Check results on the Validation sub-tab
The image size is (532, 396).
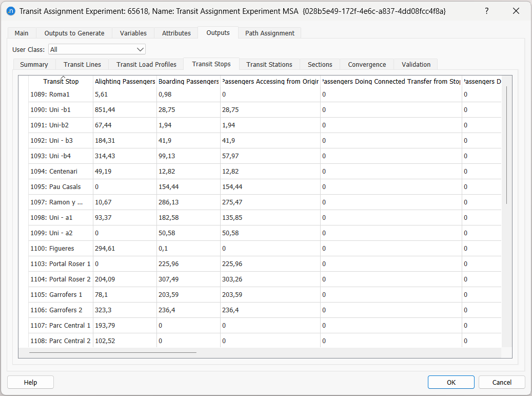tap(416, 64)
